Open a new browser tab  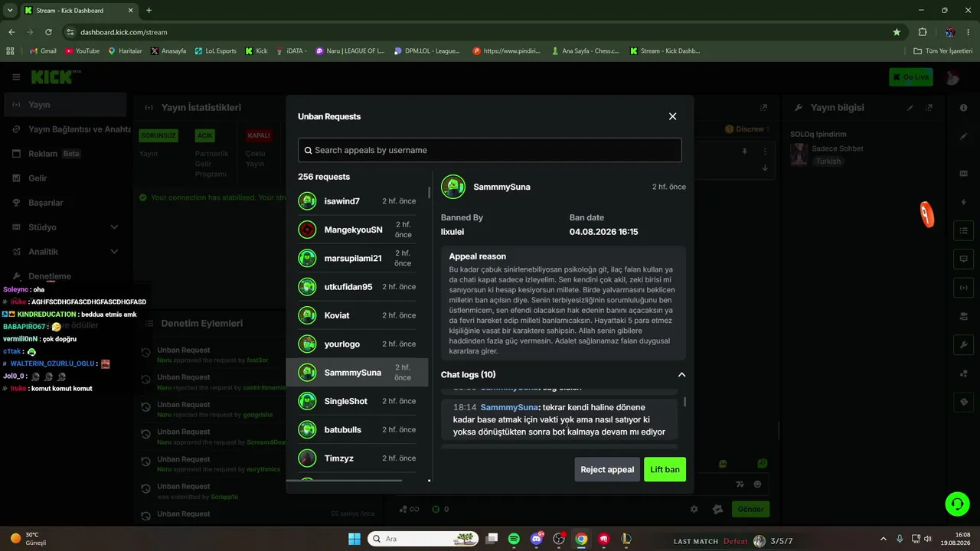[x=149, y=11]
